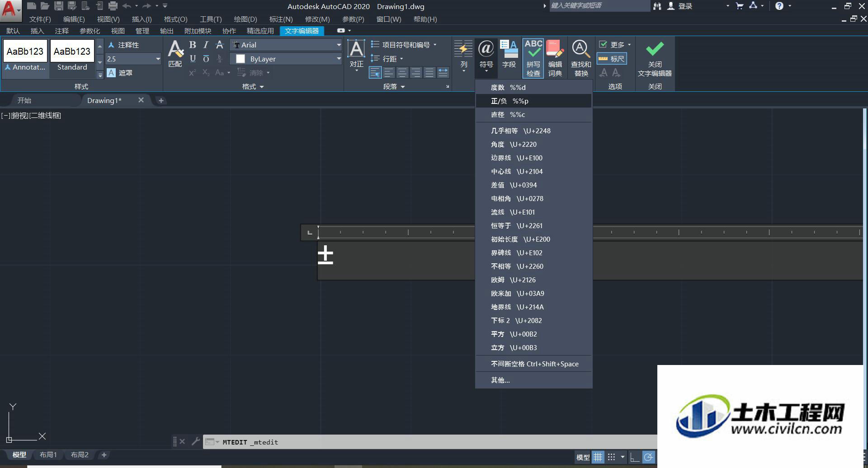This screenshot has height=468, width=868.
Task: Open the Change Case (Aa) dropdown
Action: (223, 73)
